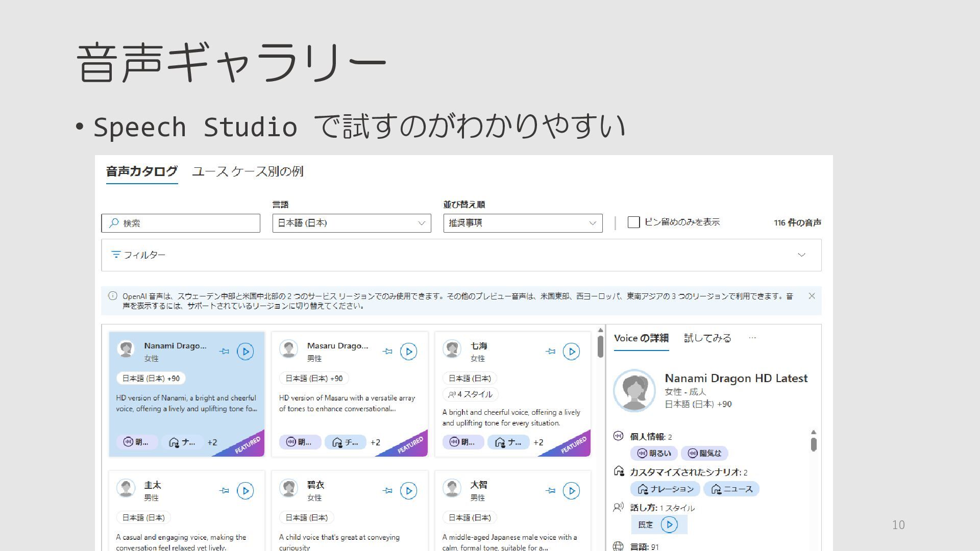
Task: Pin the 碧衣 voice card
Action: coord(388,491)
